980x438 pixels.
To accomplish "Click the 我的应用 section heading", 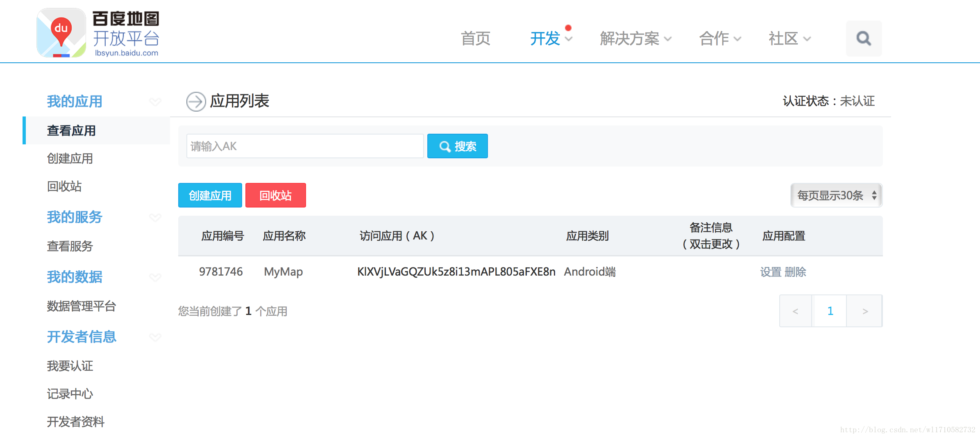I will [x=75, y=101].
